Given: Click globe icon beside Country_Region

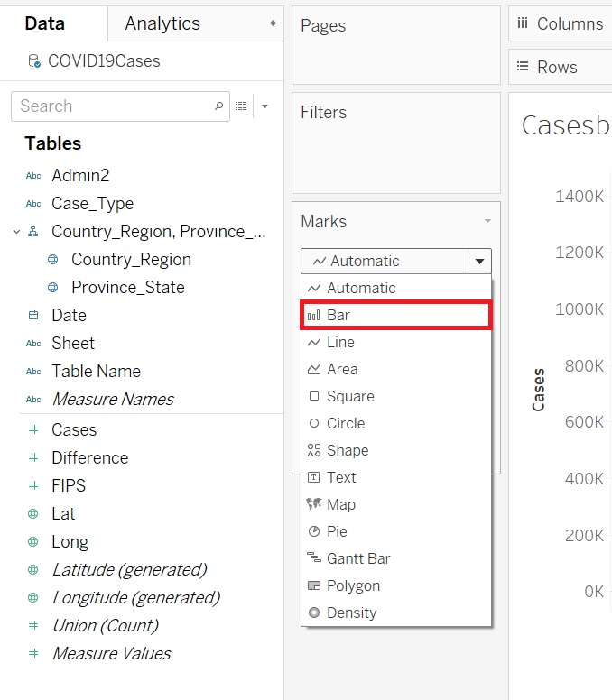Looking at the screenshot, I should tap(52, 260).
